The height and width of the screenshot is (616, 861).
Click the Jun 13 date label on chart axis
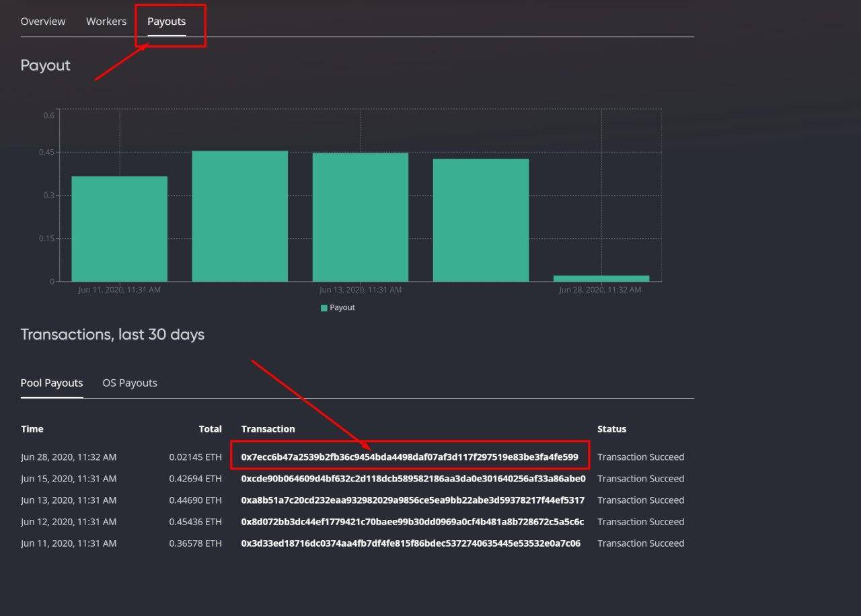click(361, 289)
